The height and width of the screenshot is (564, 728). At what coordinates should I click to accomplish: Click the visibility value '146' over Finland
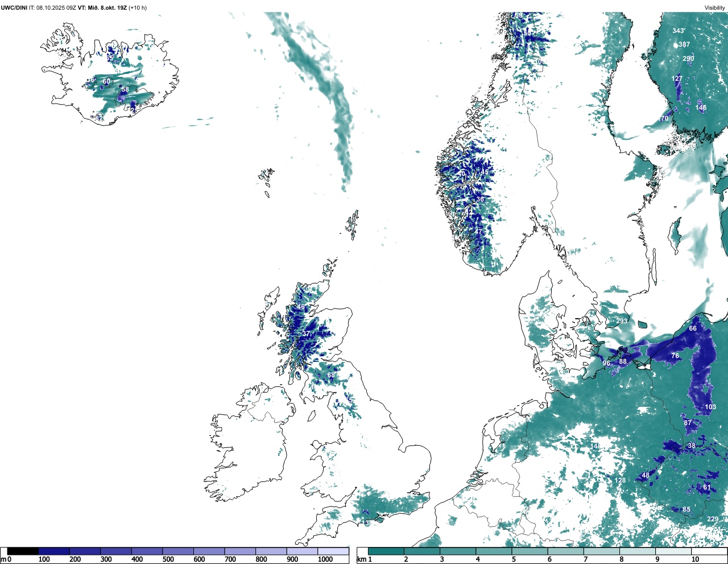click(701, 108)
